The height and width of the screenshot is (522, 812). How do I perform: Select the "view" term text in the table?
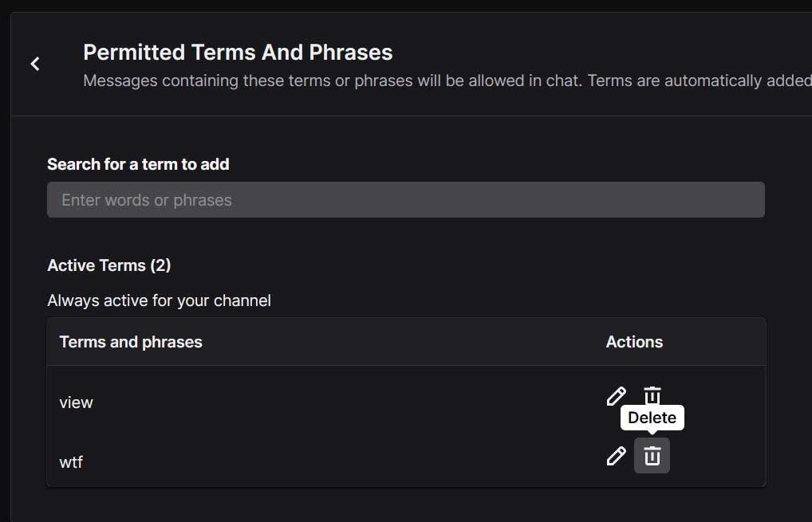point(77,402)
